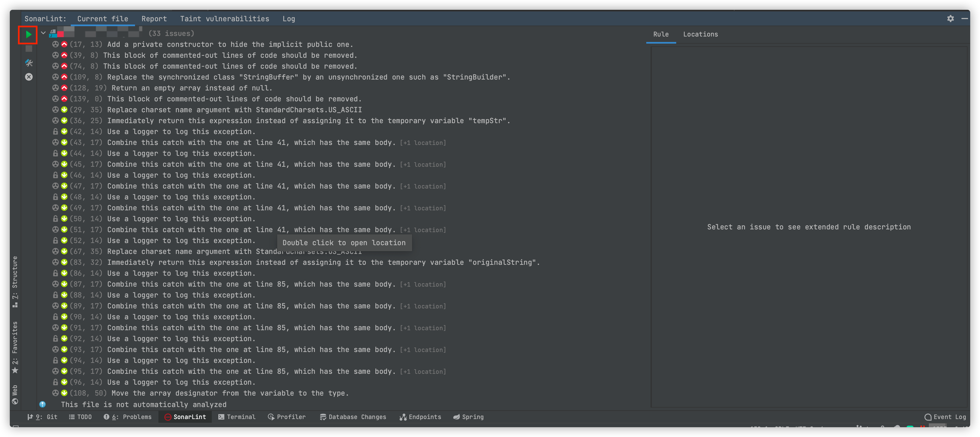Open the Event Log

[x=945, y=417]
